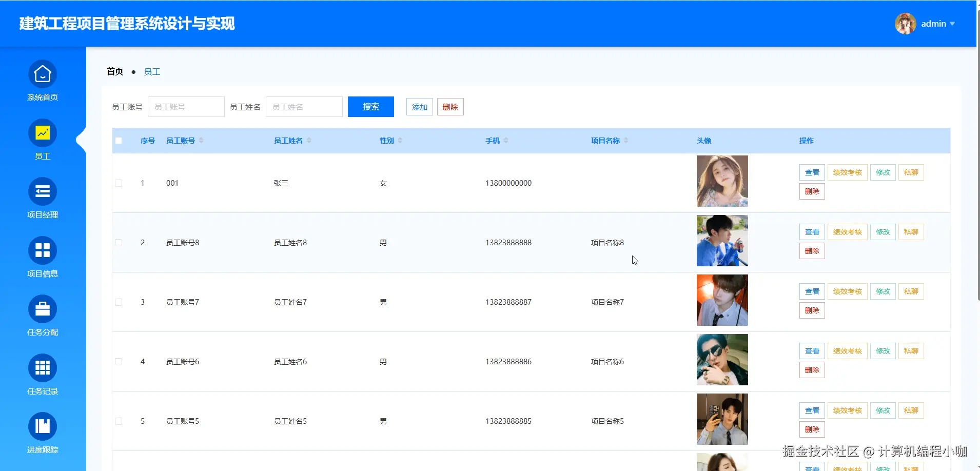Check the row checkbox for 员工账号6
The image size is (980, 471).
[119, 362]
